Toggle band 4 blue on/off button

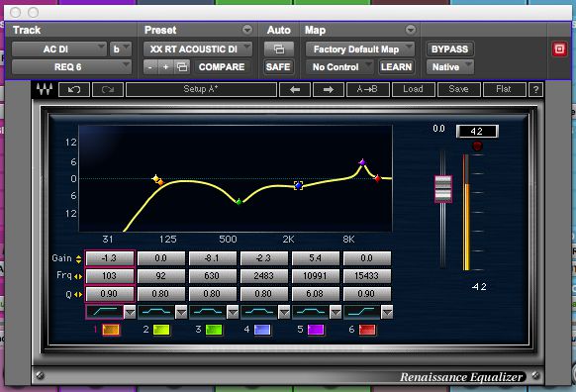262,330
